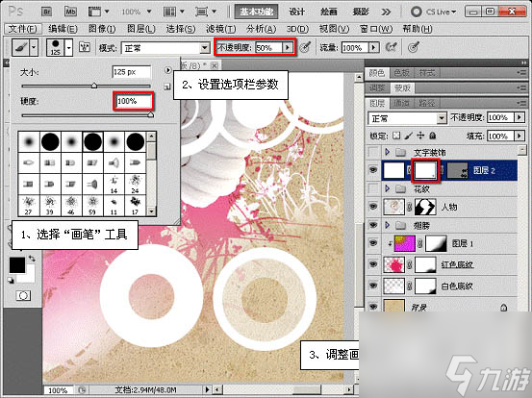The height and width of the screenshot is (398, 532).
Task: Open layer 填充 slider arrow
Action: click(x=519, y=136)
